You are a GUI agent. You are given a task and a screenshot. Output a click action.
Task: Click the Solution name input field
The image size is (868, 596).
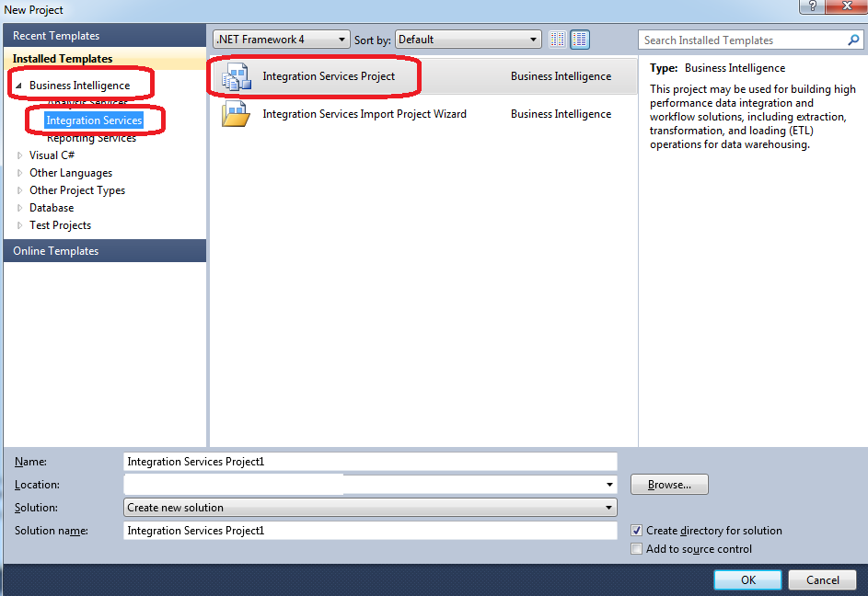[370, 530]
